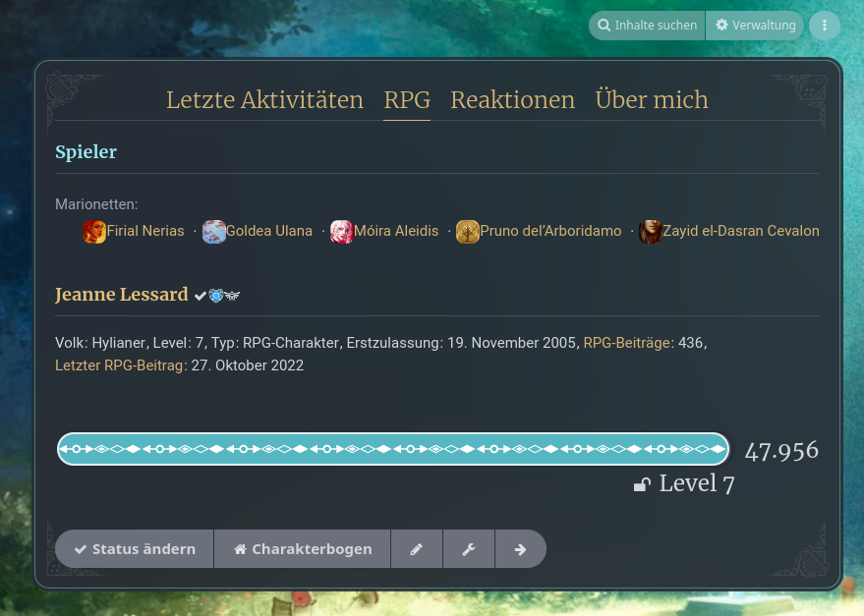Click the wrench tools icon button

coord(469,549)
